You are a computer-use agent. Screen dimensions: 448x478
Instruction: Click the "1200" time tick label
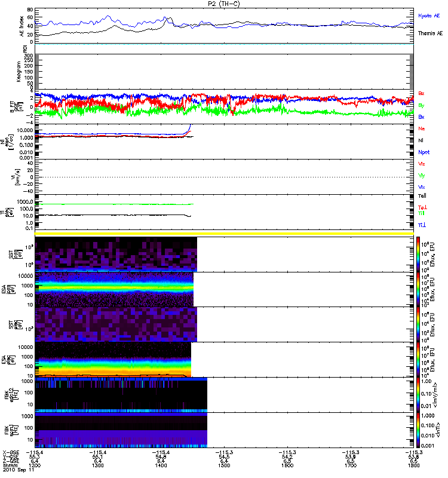[35, 465]
